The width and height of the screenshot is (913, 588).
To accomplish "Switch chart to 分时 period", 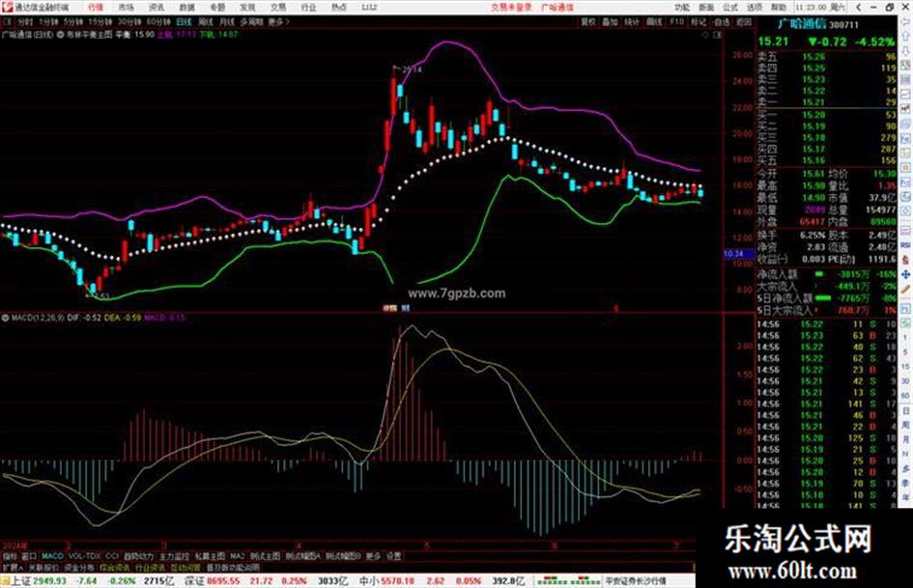I will 25,21.
